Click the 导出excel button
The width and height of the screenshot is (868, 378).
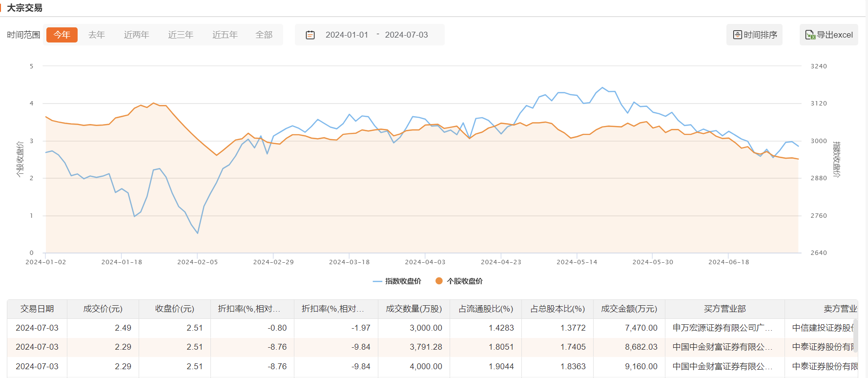(x=829, y=35)
